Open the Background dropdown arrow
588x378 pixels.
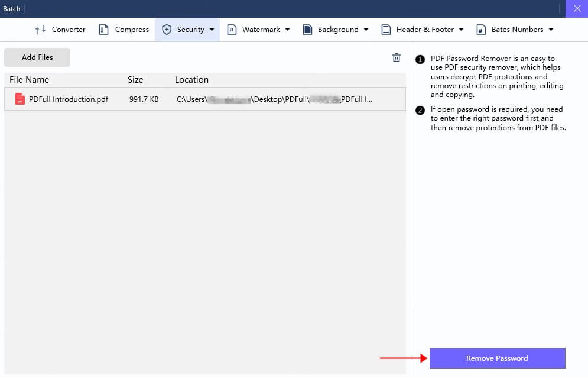pyautogui.click(x=366, y=30)
